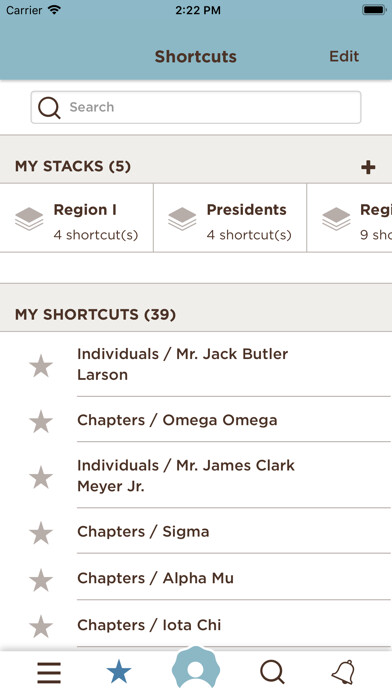Open the Presidents stack
The height and width of the screenshot is (696, 392).
pos(230,218)
